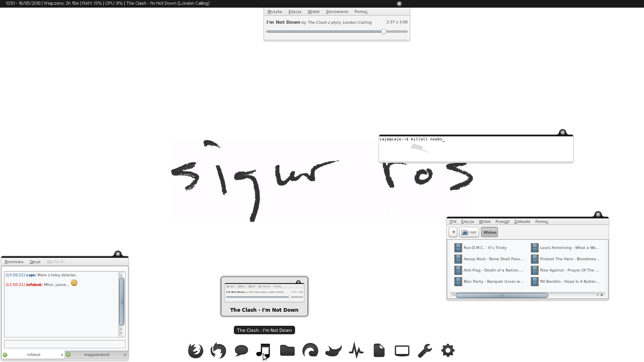Select Louis Armstrong - What a Wo... video
Viewport: 644px width, 362px height.
(565, 248)
